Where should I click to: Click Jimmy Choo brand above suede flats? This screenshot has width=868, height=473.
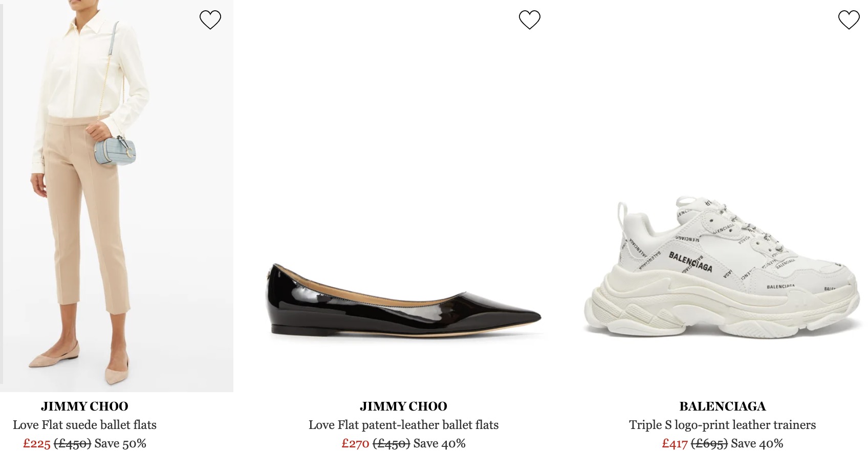coord(84,406)
